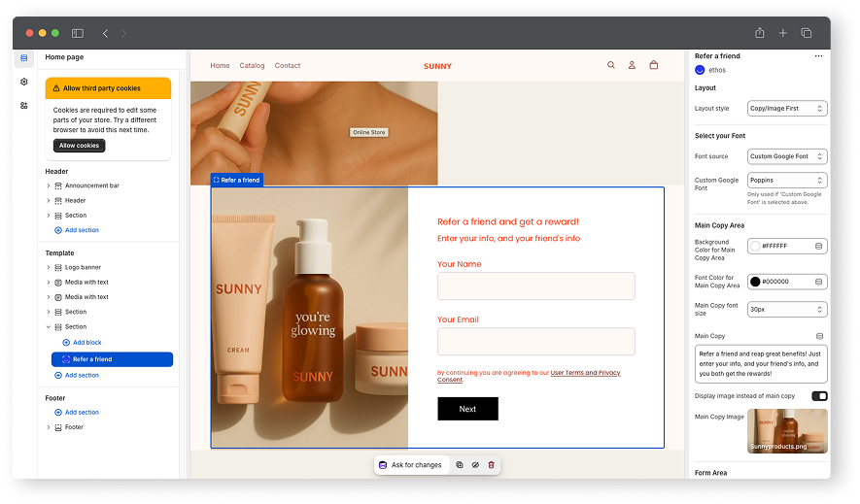Open the store cart bag icon
The image size is (860, 504).
coord(654,65)
